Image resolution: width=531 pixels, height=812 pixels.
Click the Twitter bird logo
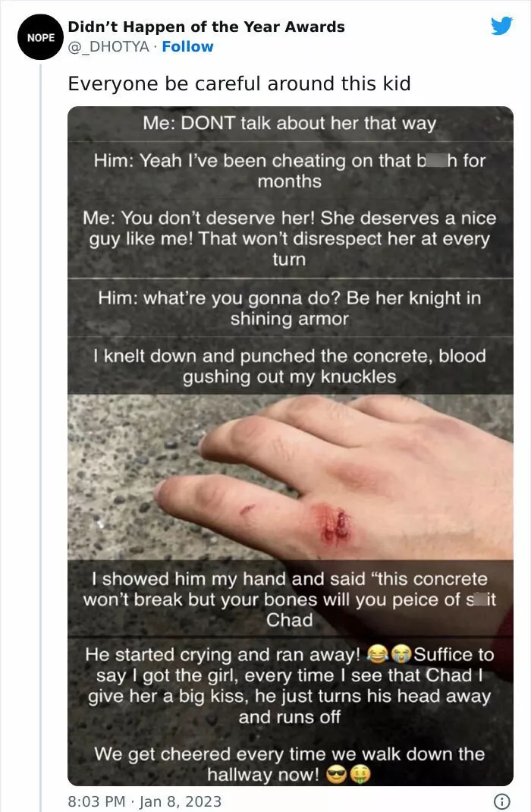coord(501,25)
